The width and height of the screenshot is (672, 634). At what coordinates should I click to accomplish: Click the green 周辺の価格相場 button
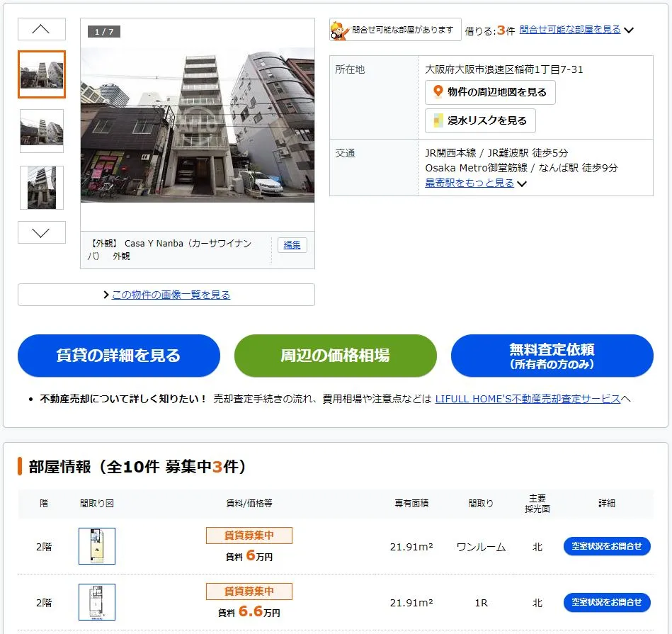[x=335, y=356]
